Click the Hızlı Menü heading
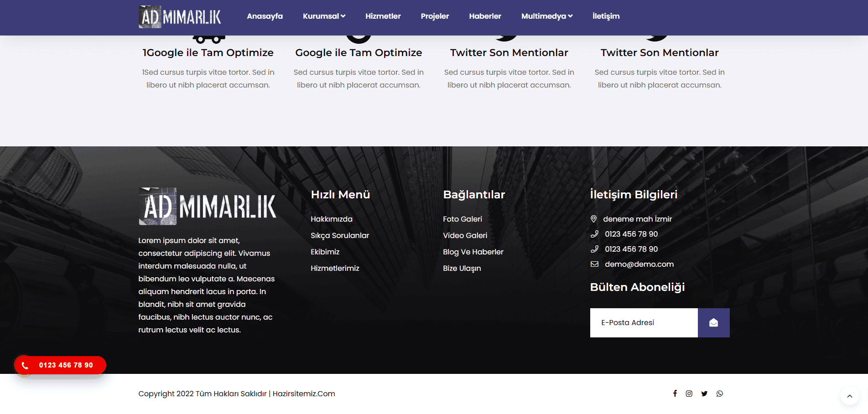This screenshot has height=414, width=868. [x=340, y=194]
